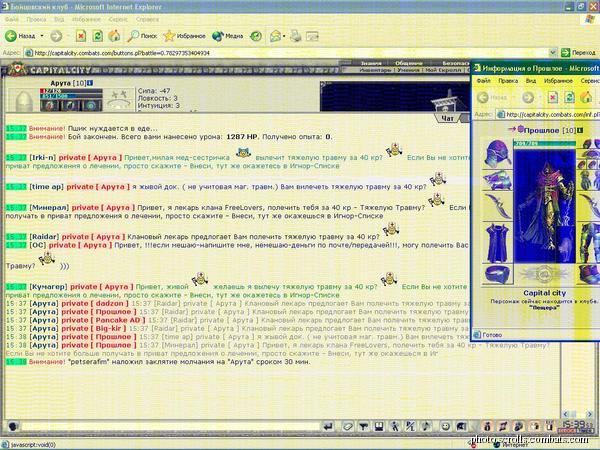Open the Умения link in game menu

coord(408,70)
